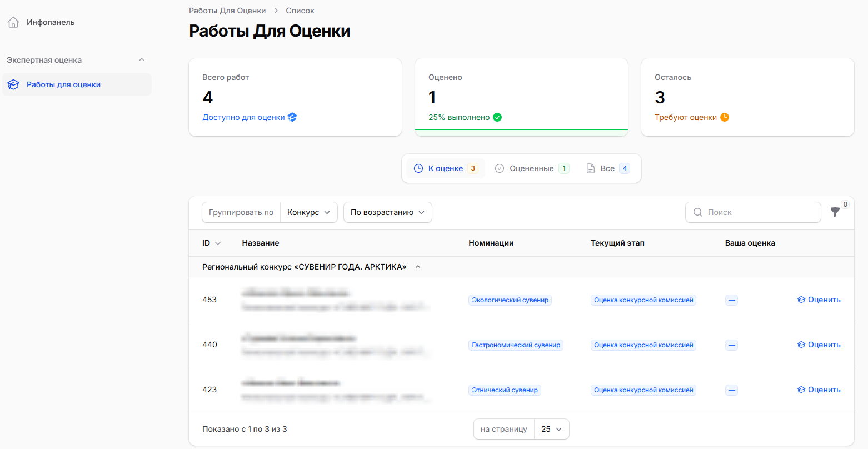This screenshot has height=449, width=868.
Task: Click the graduation cap icon in sidebar
Action: 13,85
